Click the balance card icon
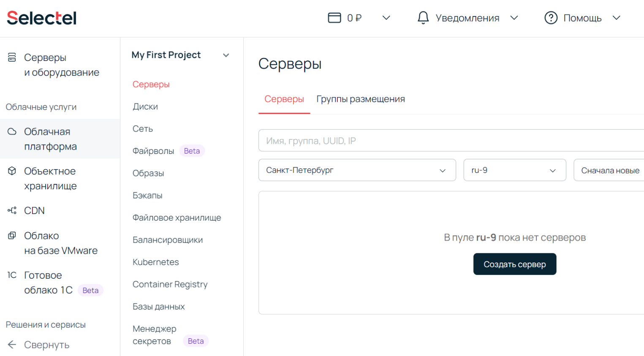644x356 pixels. tap(334, 18)
